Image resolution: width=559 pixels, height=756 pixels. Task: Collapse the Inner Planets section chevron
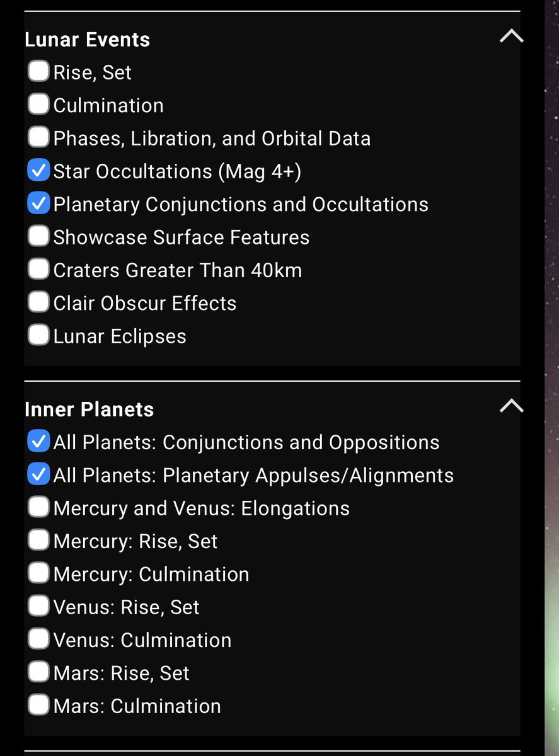pyautogui.click(x=511, y=406)
